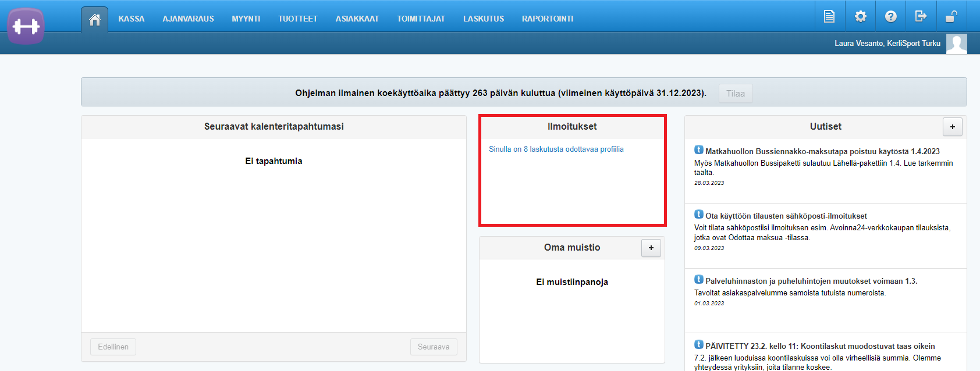The image size is (980, 371).
Task: Open the LASKUTUS menu
Action: click(x=483, y=19)
